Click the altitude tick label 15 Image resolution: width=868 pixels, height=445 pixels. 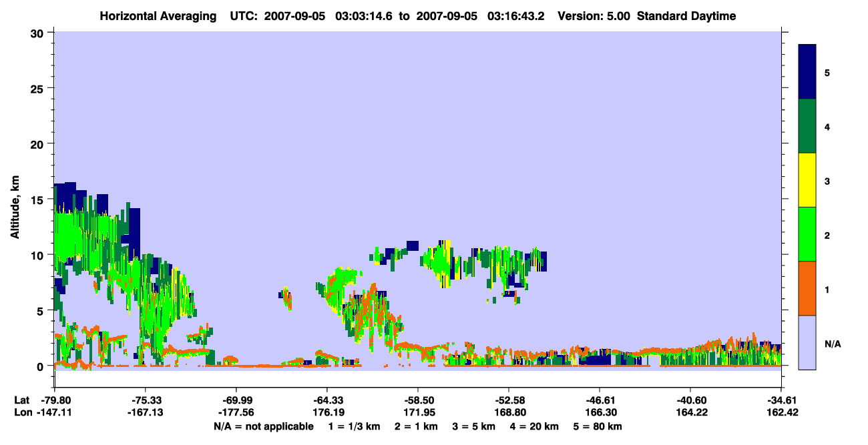point(38,199)
